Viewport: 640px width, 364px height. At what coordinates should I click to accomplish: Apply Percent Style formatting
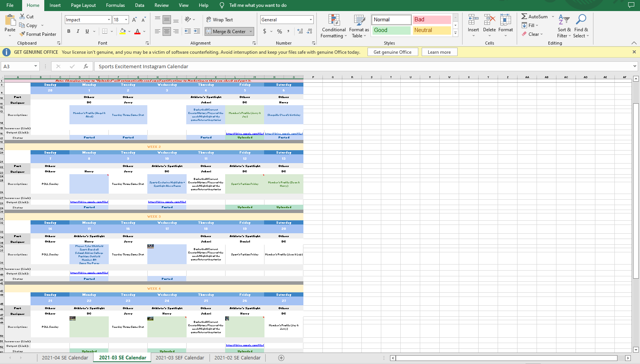tap(280, 31)
